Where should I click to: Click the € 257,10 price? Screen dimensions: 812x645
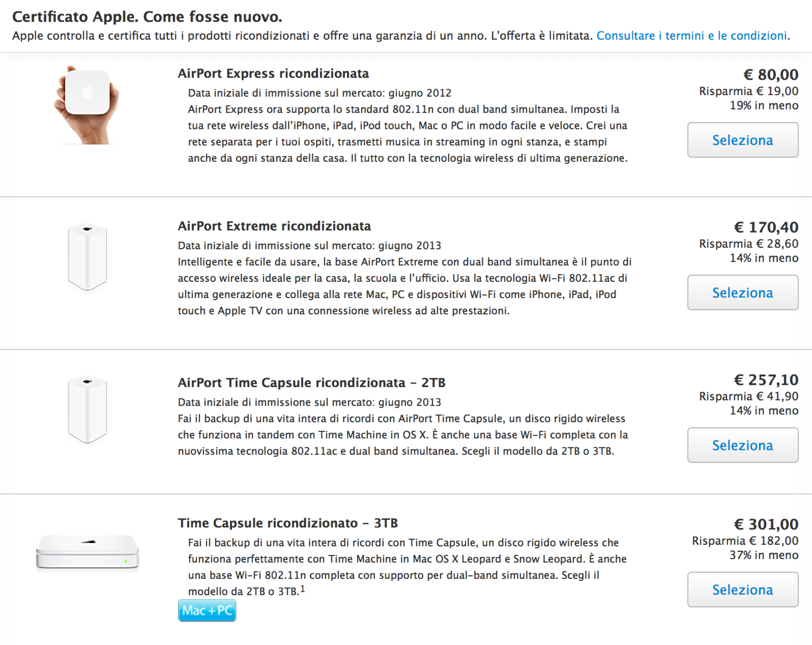766,379
